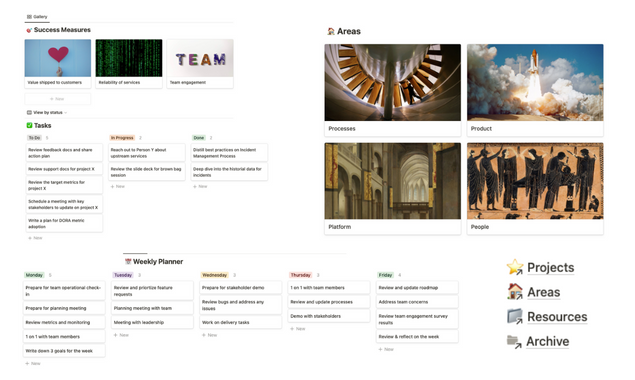Screen dimensions: 635x380
Task: Open the Archive link
Action: (x=548, y=342)
